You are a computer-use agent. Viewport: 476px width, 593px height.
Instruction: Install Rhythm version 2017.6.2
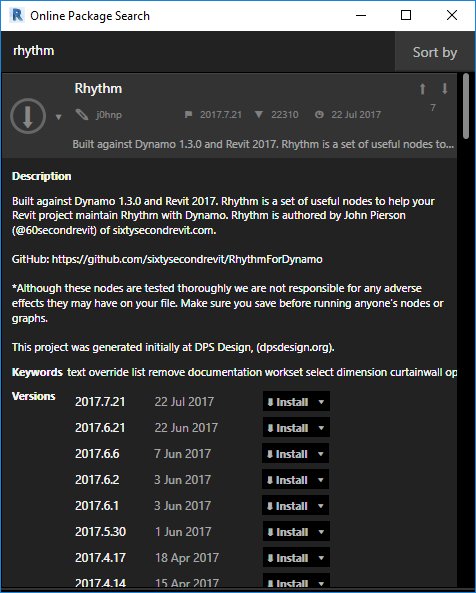[x=287, y=480]
